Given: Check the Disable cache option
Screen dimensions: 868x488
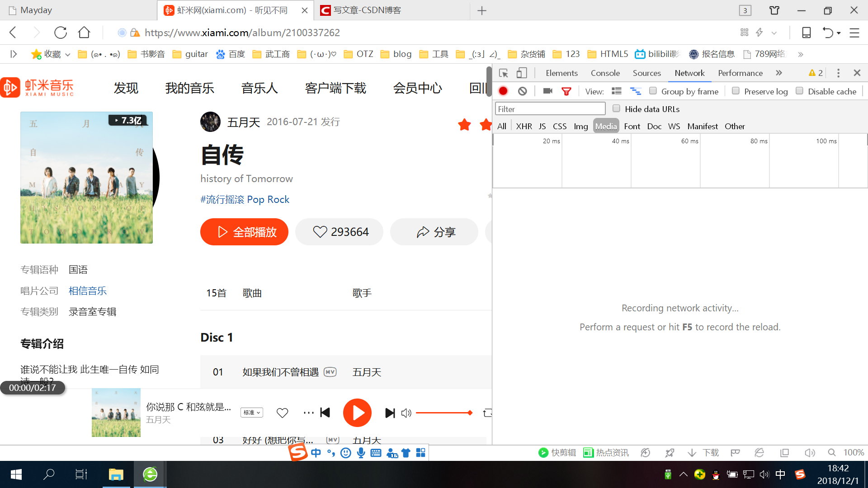Looking at the screenshot, I should pos(799,91).
